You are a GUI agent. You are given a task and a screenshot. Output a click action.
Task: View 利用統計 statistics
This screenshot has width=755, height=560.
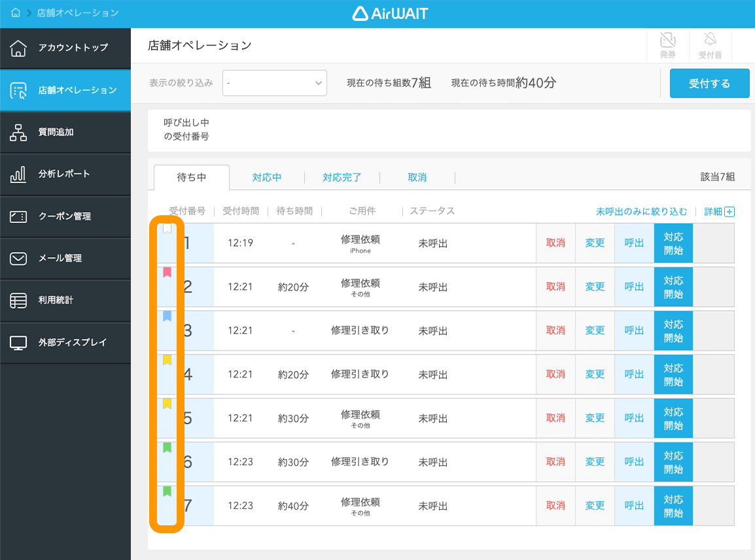coord(65,300)
